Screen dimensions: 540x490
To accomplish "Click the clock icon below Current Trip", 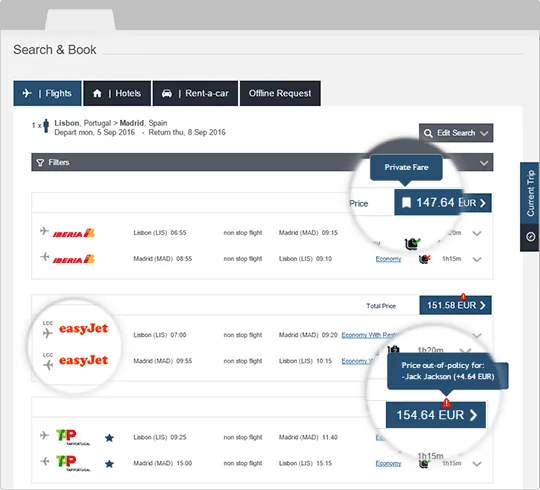I will pos(530,237).
